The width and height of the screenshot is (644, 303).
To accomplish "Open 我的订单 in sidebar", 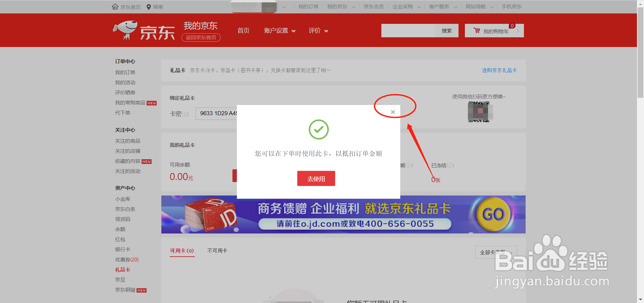I will (x=125, y=73).
